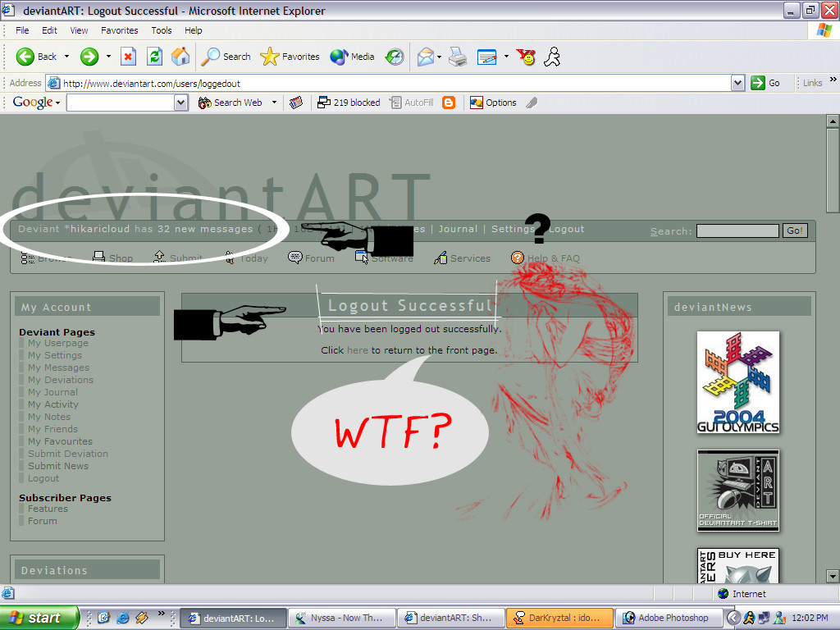Viewport: 840px width, 630px height.
Task: Open the address bar dropdown
Action: click(x=737, y=83)
